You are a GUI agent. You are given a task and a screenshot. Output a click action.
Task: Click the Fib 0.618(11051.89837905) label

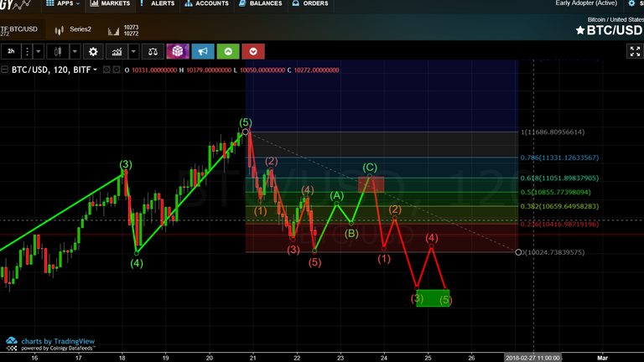pos(559,178)
